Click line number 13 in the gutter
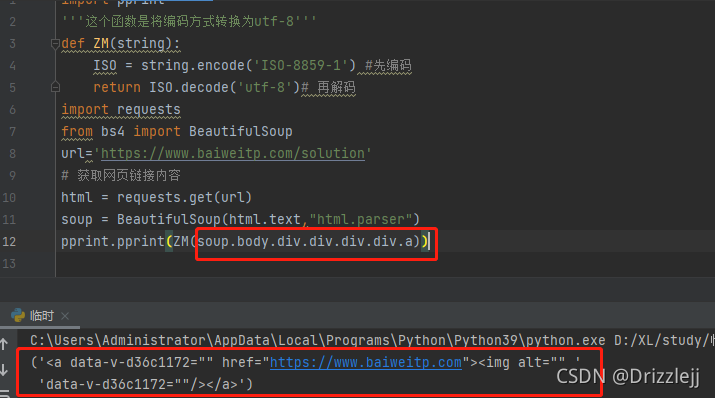Screen dimensions: 715x398 click(9, 264)
